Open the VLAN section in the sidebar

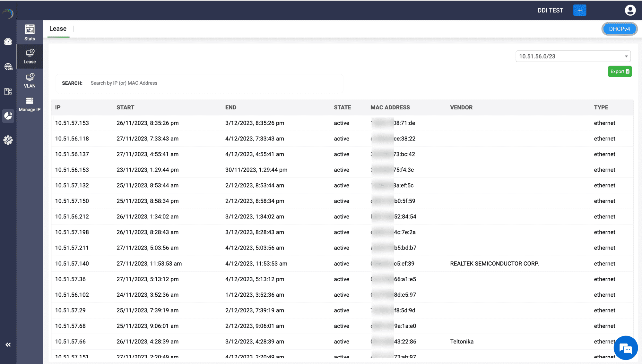coord(30,80)
